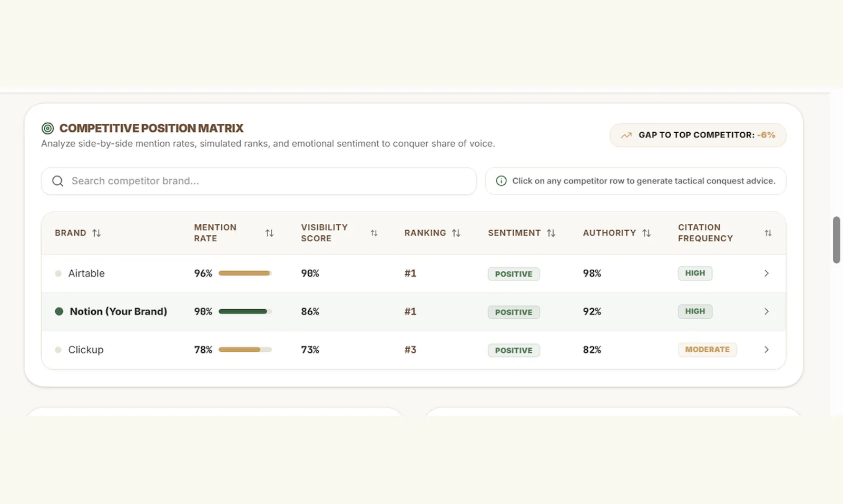The image size is (843, 504).
Task: Click Notion's #1 ranking value
Action: (x=410, y=311)
